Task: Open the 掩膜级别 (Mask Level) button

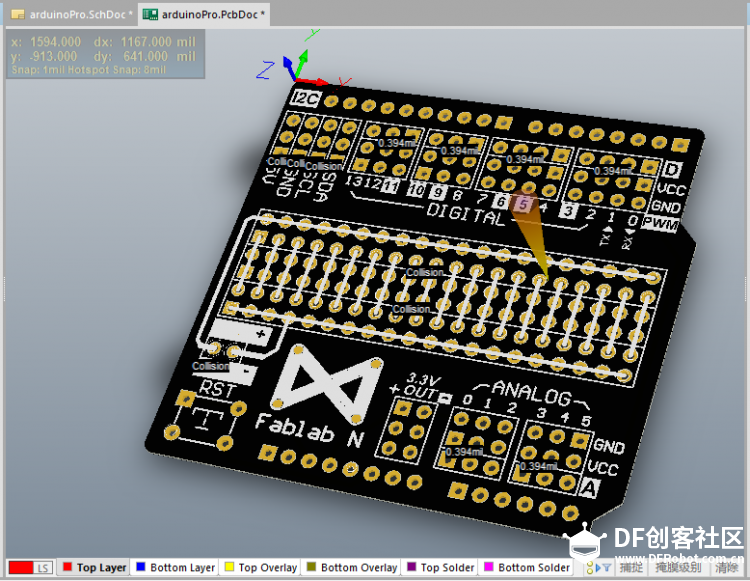Action: 678,568
